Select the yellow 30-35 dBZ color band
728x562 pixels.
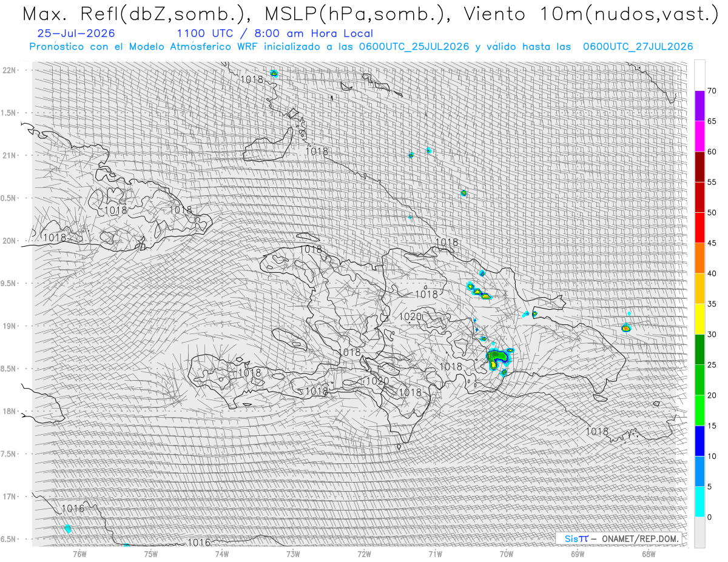(699, 319)
